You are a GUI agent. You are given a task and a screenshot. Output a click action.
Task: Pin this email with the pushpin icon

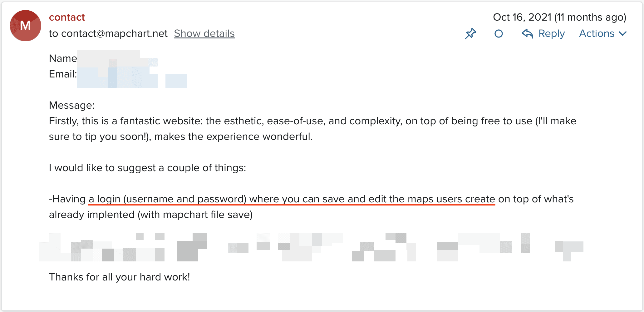tap(470, 34)
